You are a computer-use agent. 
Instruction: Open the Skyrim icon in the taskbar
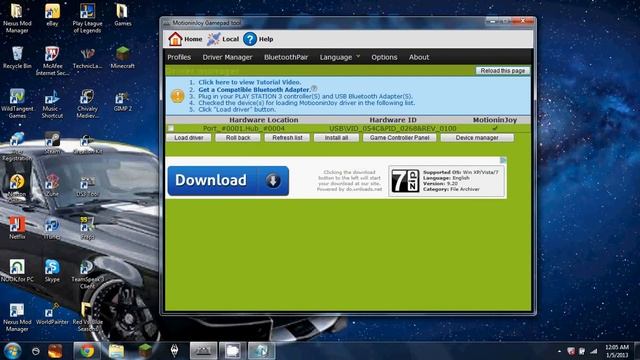(x=174, y=351)
